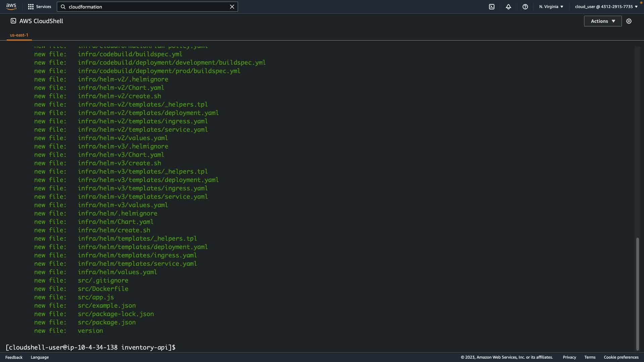The height and width of the screenshot is (362, 644).
Task: Expand the cloud_user account dropdown
Action: tap(606, 7)
